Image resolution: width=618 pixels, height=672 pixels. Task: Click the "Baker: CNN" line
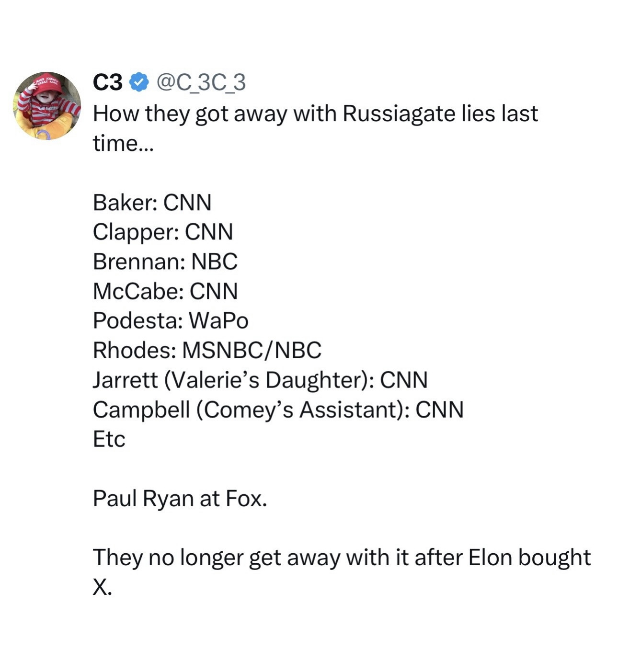(x=152, y=203)
